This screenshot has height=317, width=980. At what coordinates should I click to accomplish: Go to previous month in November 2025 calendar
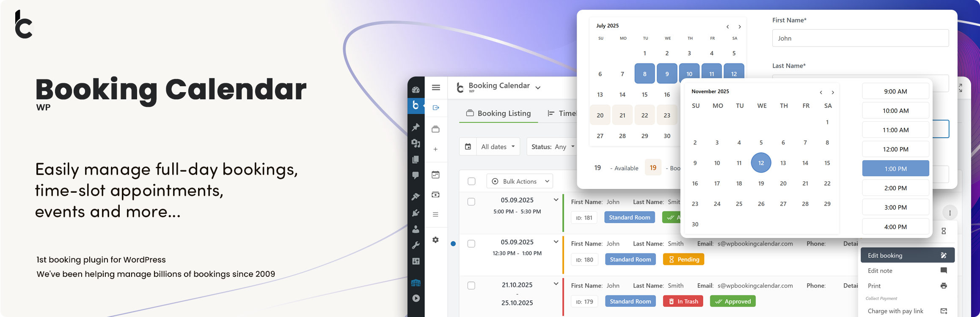821,93
